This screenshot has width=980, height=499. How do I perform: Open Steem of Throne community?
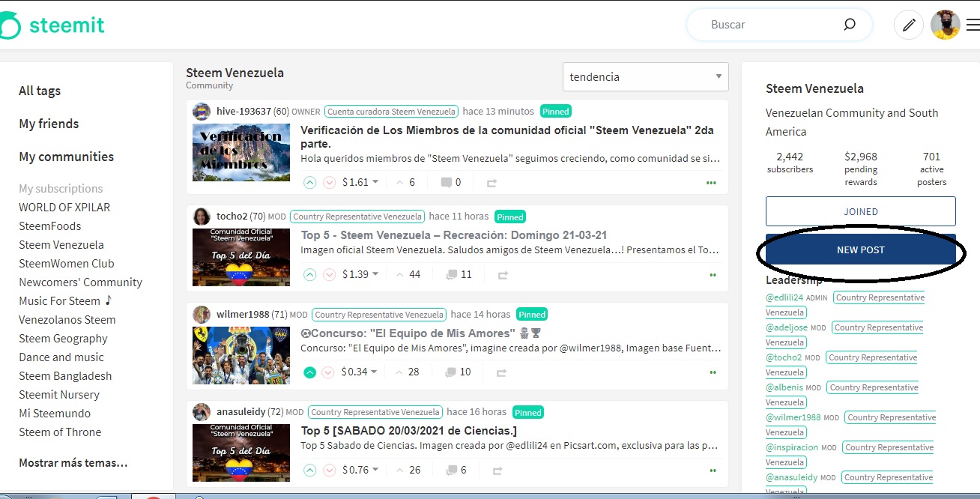click(60, 432)
